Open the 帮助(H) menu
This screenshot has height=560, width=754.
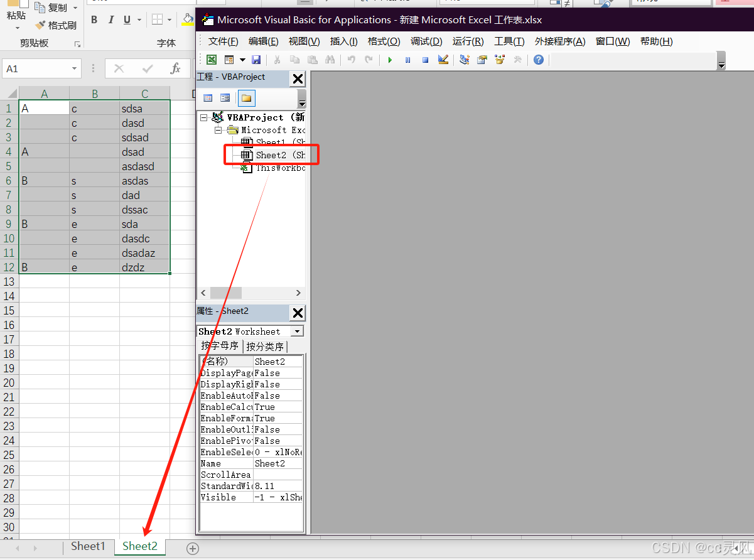(656, 41)
